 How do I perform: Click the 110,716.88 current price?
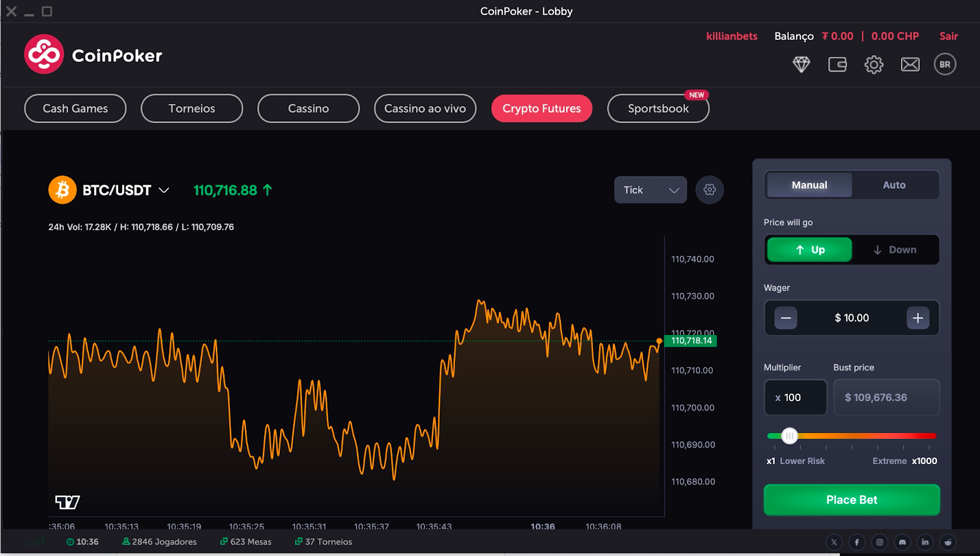225,190
